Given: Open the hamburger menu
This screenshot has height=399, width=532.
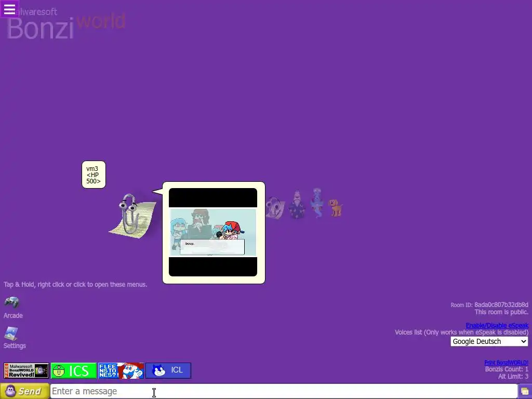Looking at the screenshot, I should coord(9,9).
